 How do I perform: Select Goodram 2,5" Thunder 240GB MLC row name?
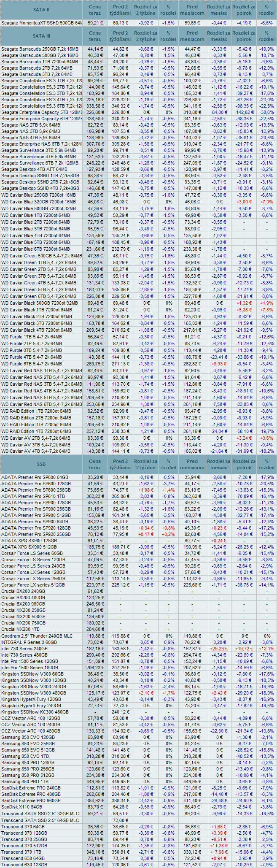tap(37, 635)
